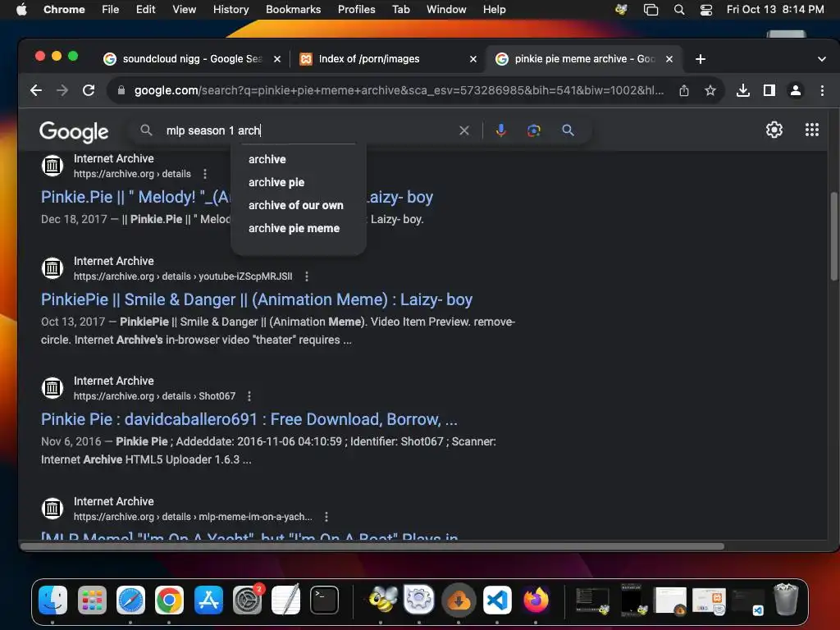Open 'PinkiePie || Smile & Danger' result

click(257, 299)
